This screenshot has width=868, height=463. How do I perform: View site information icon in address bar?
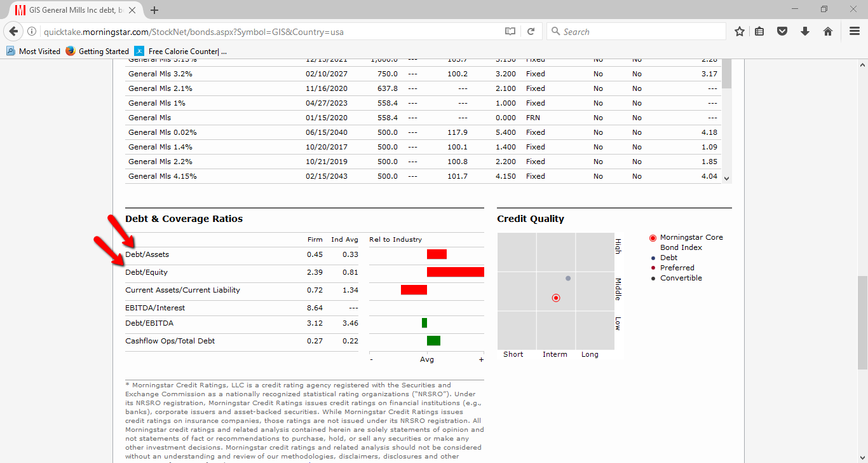click(x=32, y=31)
